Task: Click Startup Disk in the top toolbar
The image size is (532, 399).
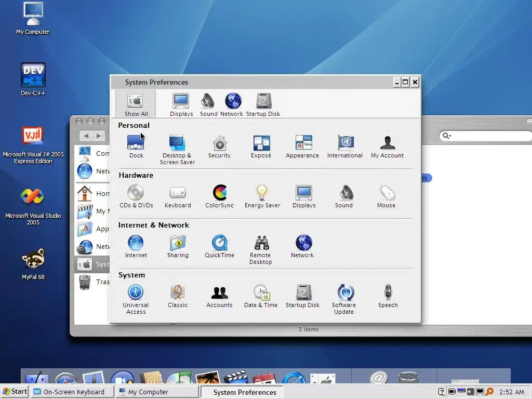Action: [x=263, y=105]
